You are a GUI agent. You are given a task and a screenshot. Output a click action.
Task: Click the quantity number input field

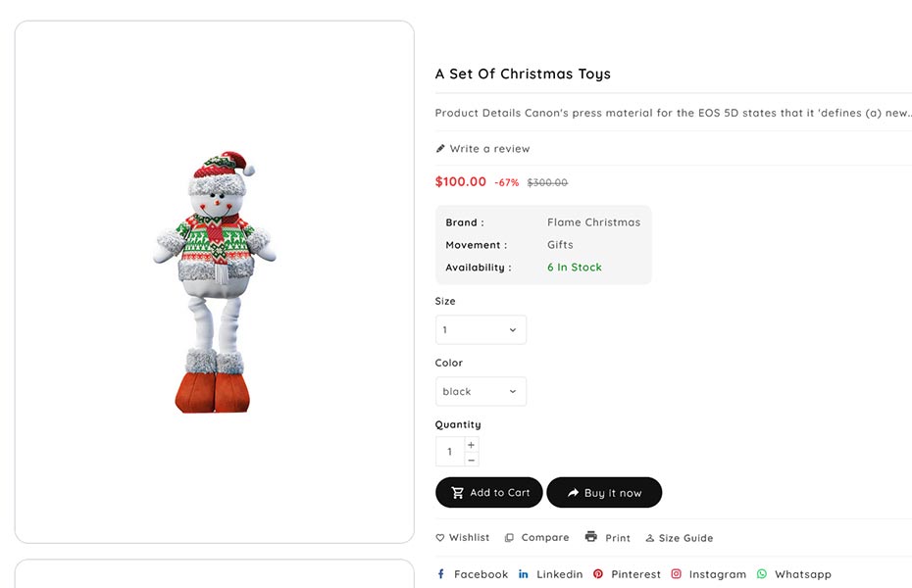[x=450, y=452]
